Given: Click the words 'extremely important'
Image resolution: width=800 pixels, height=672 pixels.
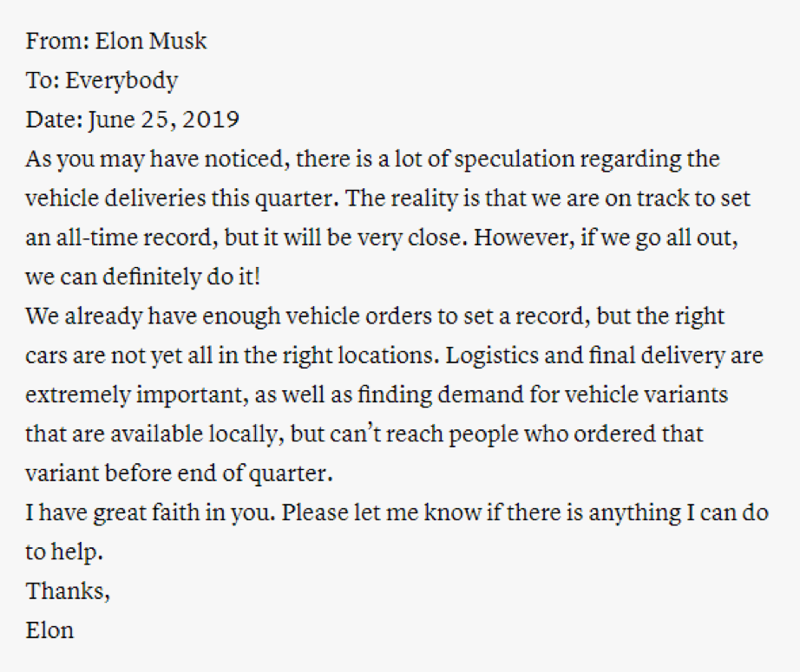Looking at the screenshot, I should pos(137,395).
